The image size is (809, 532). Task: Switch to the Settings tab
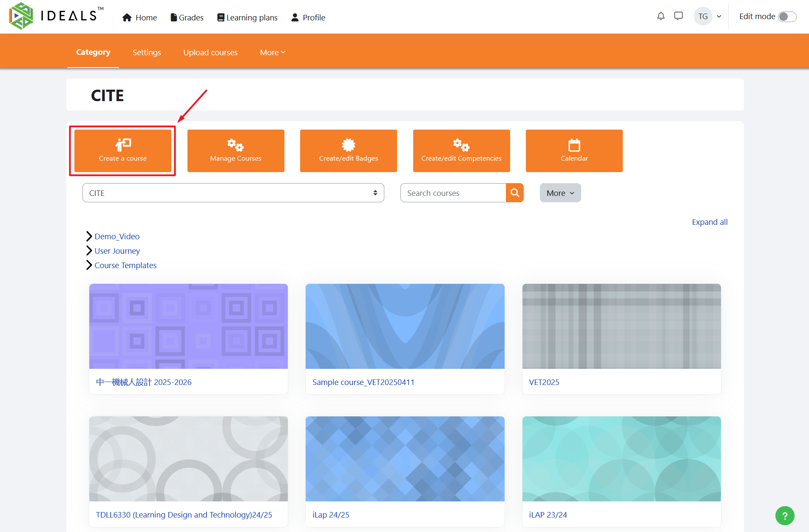pyautogui.click(x=147, y=52)
